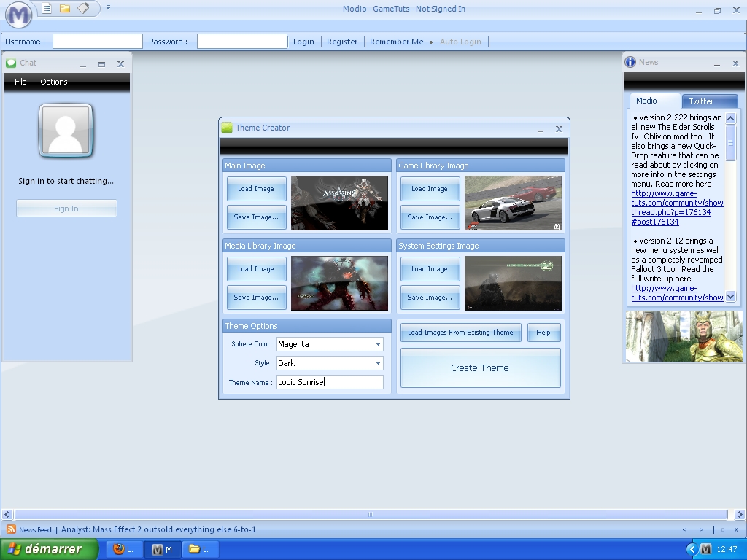
Task: Load an image for System Settings Image
Action: [x=430, y=269]
